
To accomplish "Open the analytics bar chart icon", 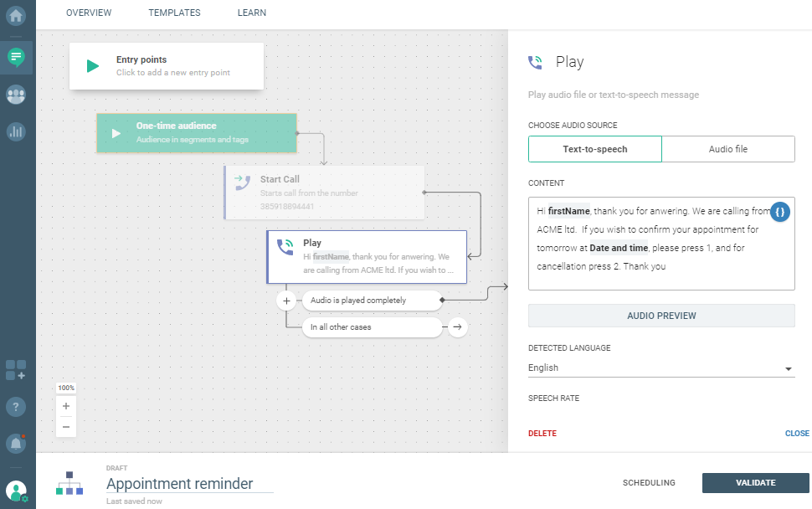I will [x=16, y=131].
